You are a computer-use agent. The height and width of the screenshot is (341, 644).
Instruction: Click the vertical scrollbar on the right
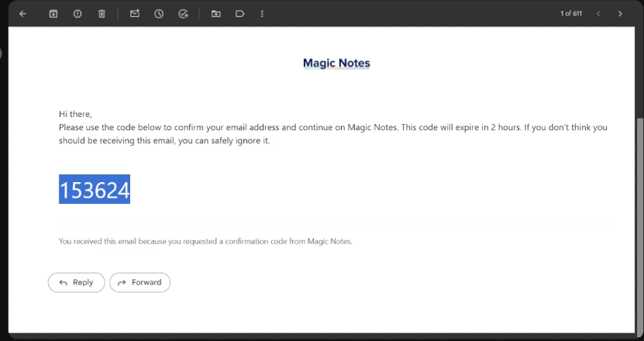pos(639,217)
